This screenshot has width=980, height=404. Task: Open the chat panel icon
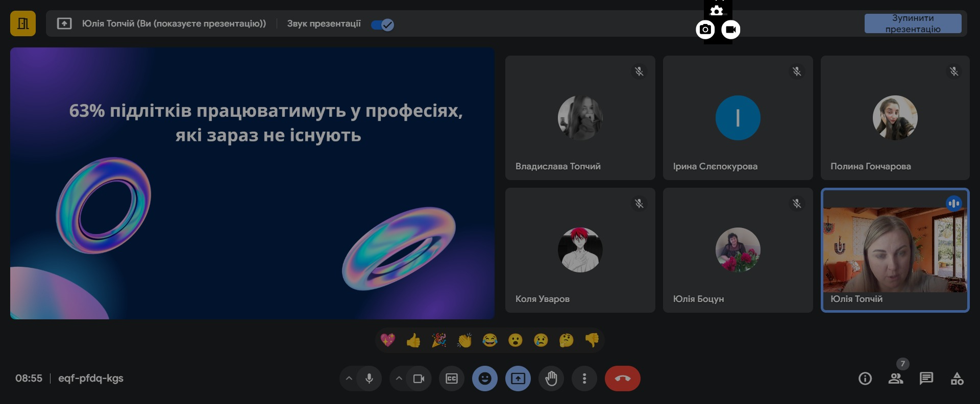point(926,378)
